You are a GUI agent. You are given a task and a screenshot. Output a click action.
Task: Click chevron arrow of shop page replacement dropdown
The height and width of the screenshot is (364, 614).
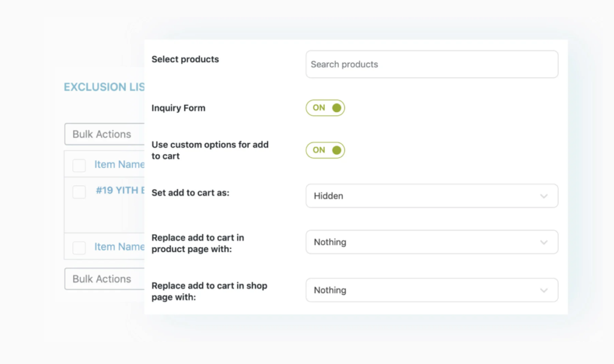pyautogui.click(x=543, y=290)
